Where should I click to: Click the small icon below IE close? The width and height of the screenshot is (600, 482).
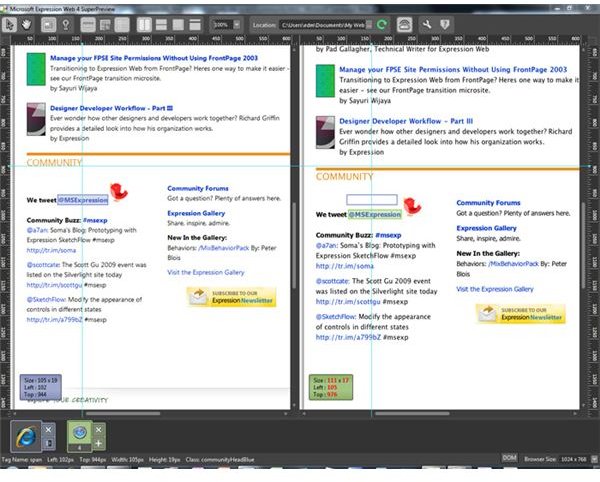(x=49, y=443)
